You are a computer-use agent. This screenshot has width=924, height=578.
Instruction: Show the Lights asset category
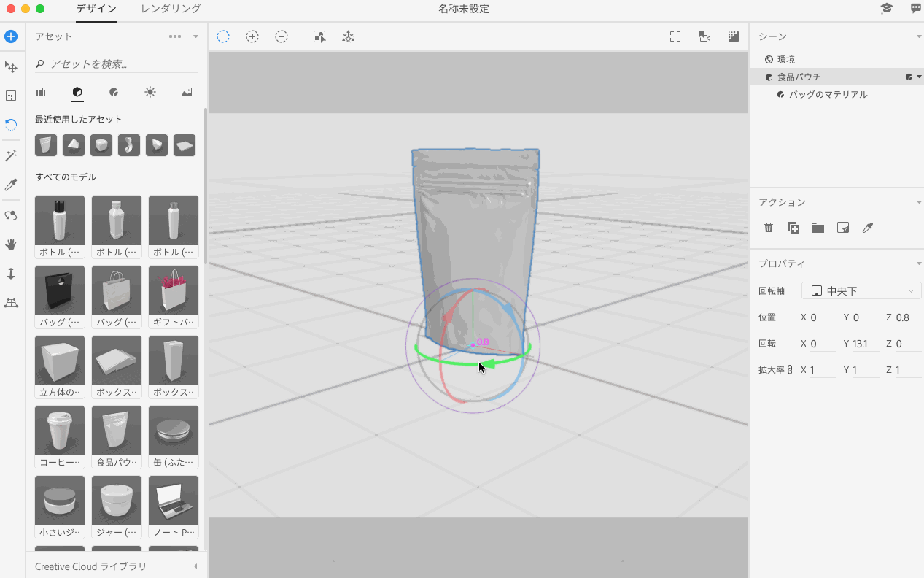150,92
